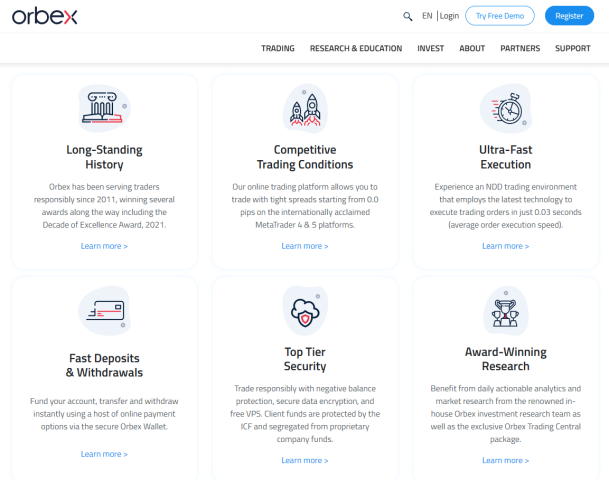Select the Fast Deposits & Withdrawals heading
This screenshot has height=480, width=609.
coord(104,365)
